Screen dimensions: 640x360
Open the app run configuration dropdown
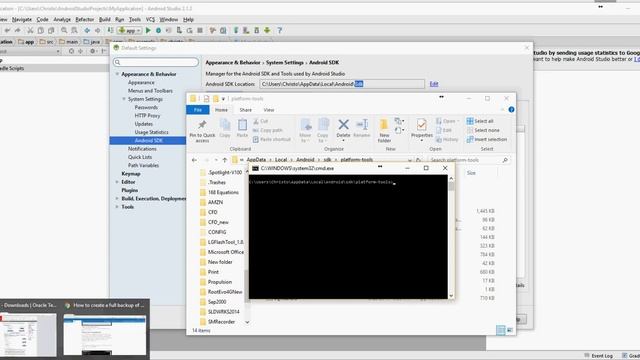coord(130,30)
